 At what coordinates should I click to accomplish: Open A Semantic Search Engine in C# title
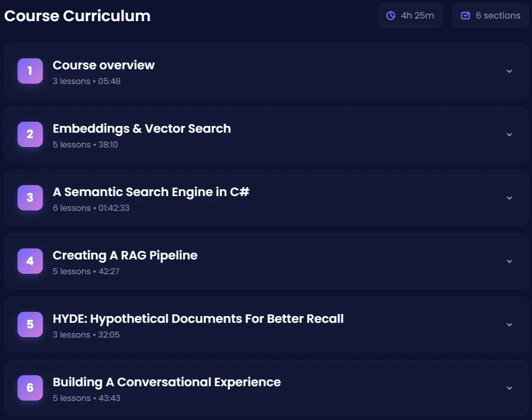(151, 192)
